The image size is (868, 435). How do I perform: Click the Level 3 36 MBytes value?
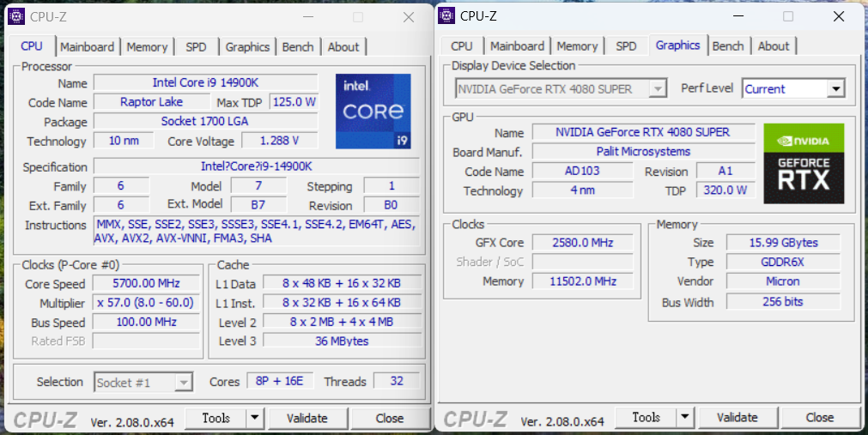[342, 341]
